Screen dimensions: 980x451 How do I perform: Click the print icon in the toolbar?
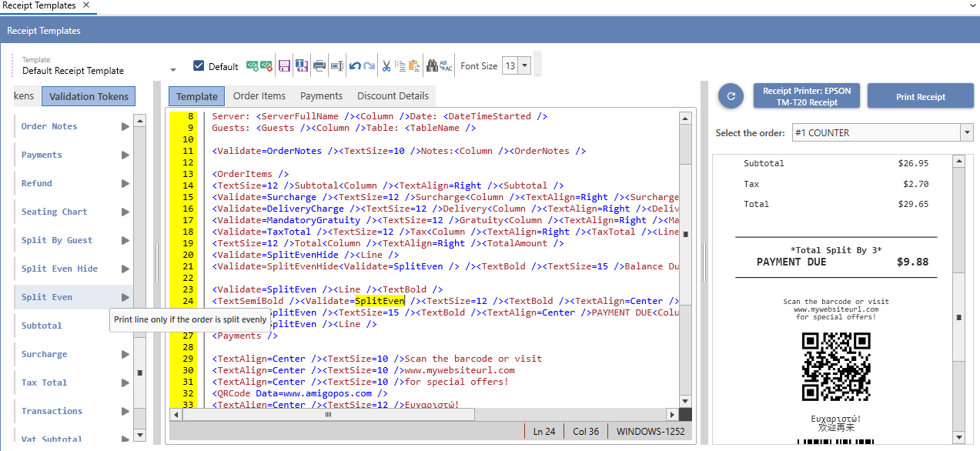tap(319, 66)
